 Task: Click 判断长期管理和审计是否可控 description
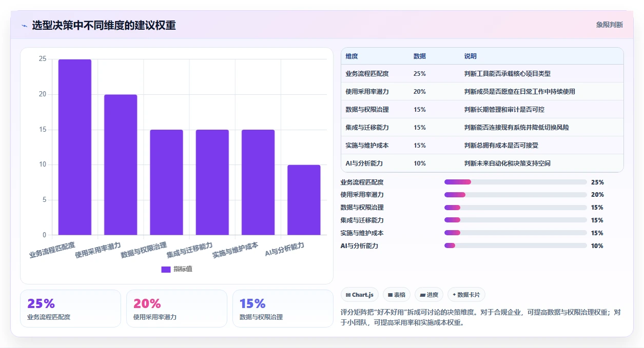click(x=504, y=110)
